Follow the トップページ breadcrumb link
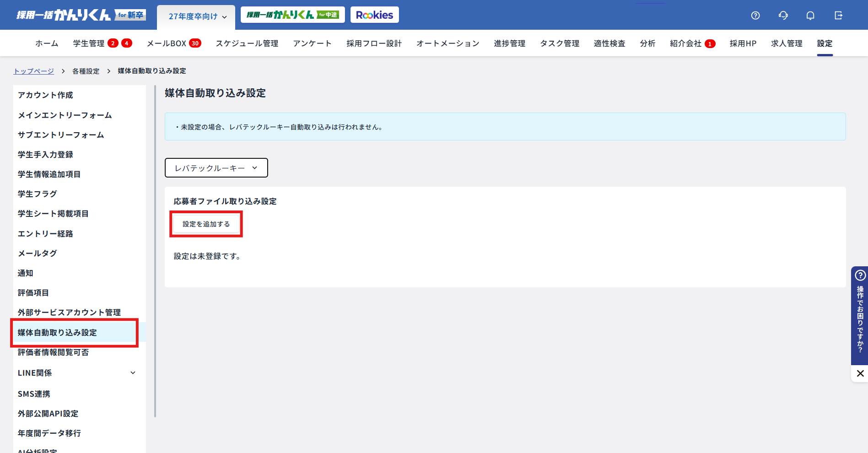 (x=34, y=71)
